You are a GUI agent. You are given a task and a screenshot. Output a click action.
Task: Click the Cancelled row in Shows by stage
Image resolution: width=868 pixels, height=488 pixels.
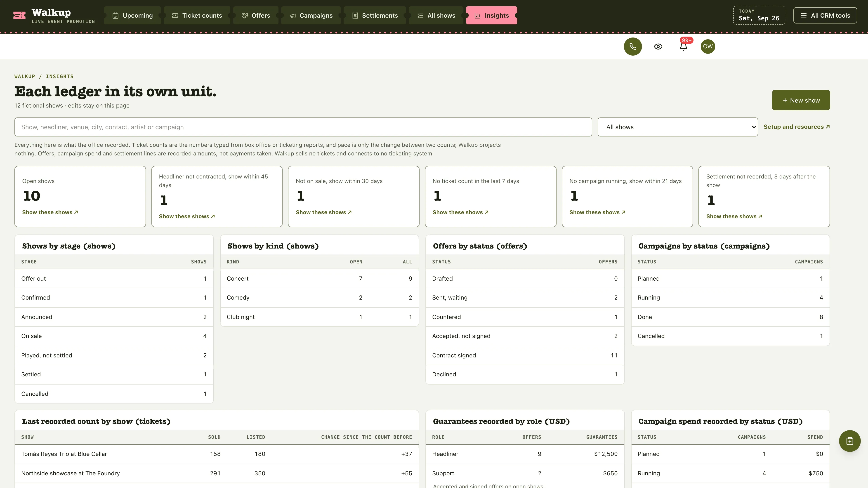(114, 394)
